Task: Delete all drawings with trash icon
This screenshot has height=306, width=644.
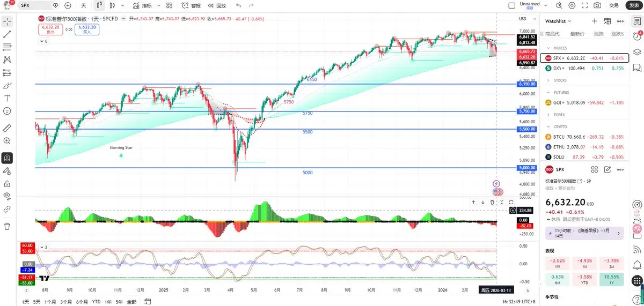Action: click(x=7, y=226)
